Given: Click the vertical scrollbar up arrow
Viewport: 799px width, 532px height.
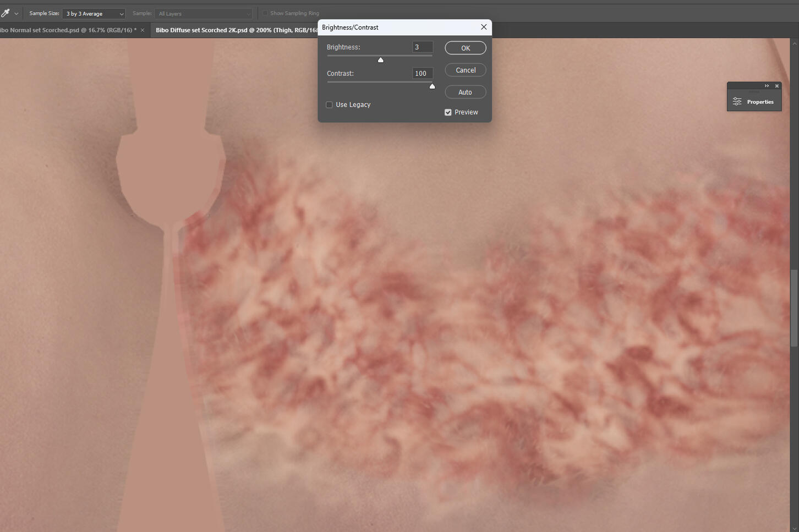Looking at the screenshot, I should click(x=794, y=43).
